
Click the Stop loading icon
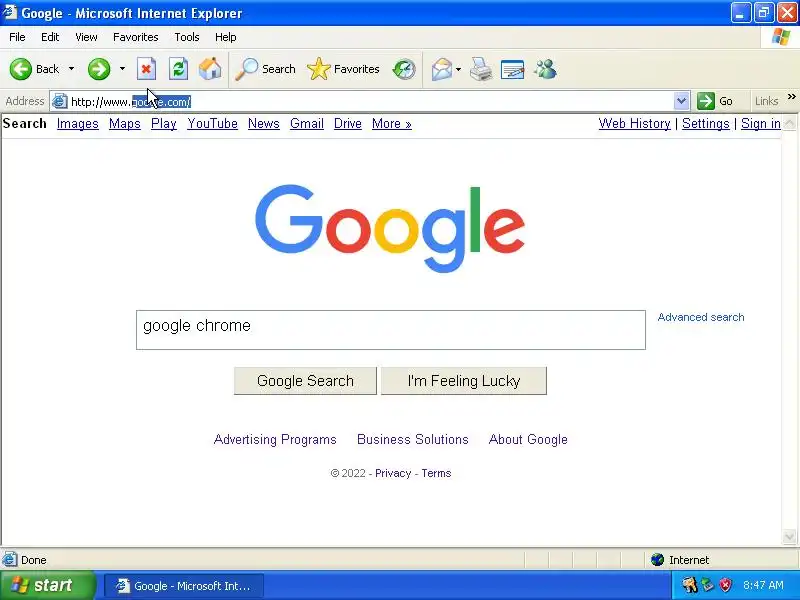click(x=146, y=69)
